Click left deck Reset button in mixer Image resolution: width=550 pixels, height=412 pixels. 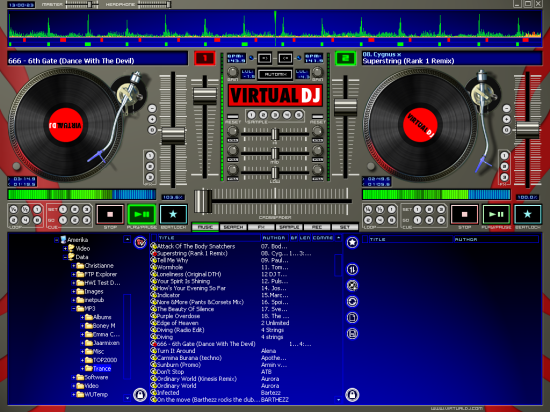click(x=233, y=117)
